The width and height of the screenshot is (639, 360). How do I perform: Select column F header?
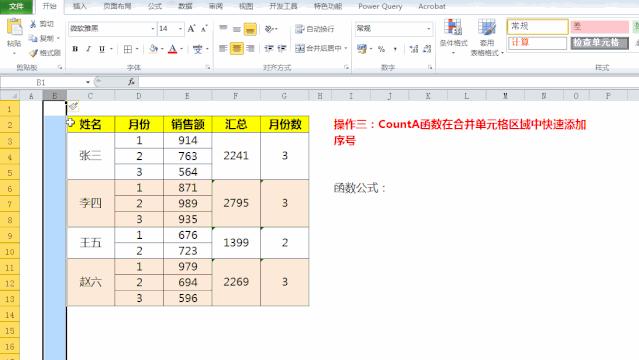[x=236, y=96]
